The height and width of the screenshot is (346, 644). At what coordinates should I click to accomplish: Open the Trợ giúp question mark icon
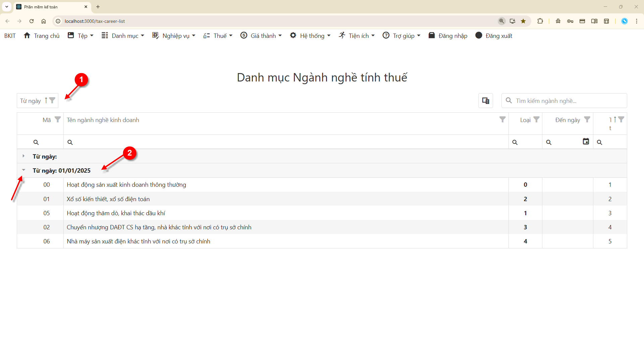click(386, 36)
